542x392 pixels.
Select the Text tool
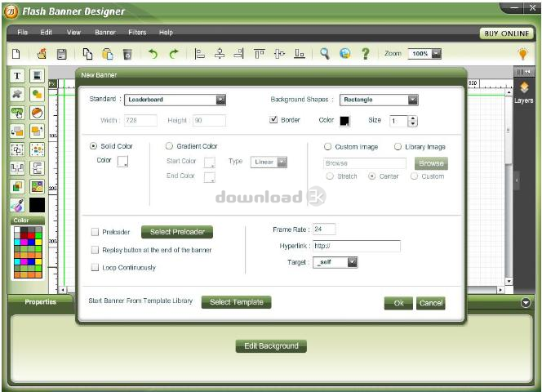17,76
